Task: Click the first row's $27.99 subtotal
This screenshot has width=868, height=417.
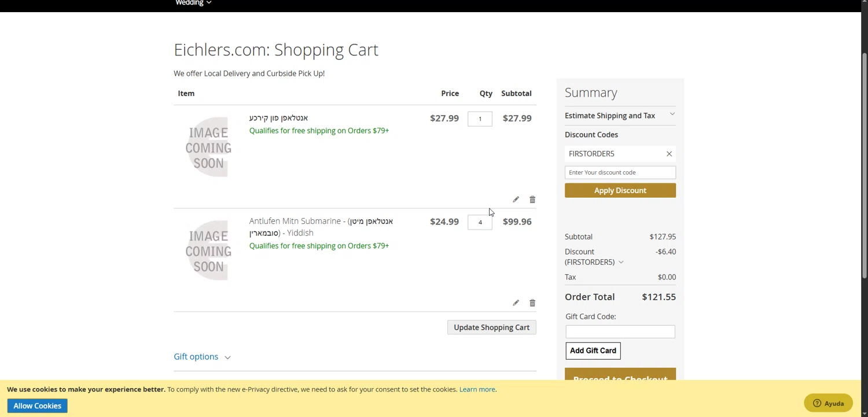Action: [x=517, y=118]
